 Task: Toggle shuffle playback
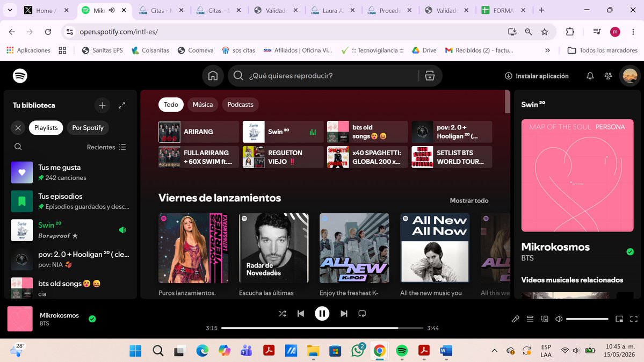click(x=282, y=314)
